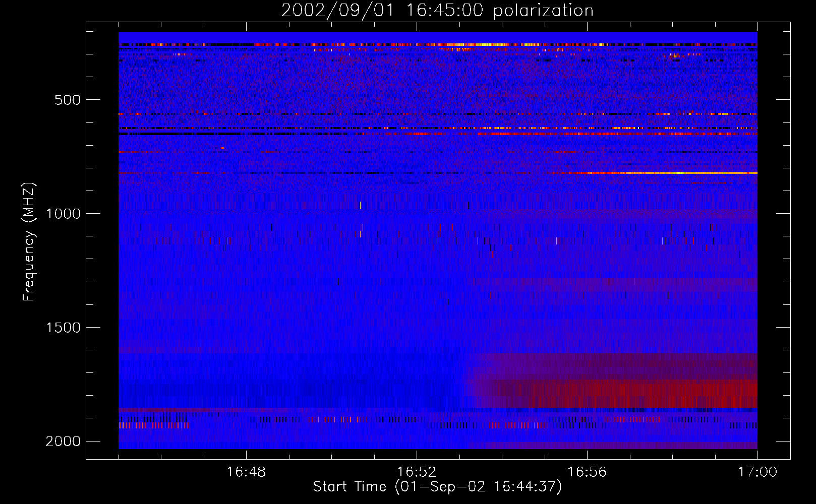Image resolution: width=816 pixels, height=504 pixels.
Task: Click the 1500 frequency tick label
Action: pos(63,328)
